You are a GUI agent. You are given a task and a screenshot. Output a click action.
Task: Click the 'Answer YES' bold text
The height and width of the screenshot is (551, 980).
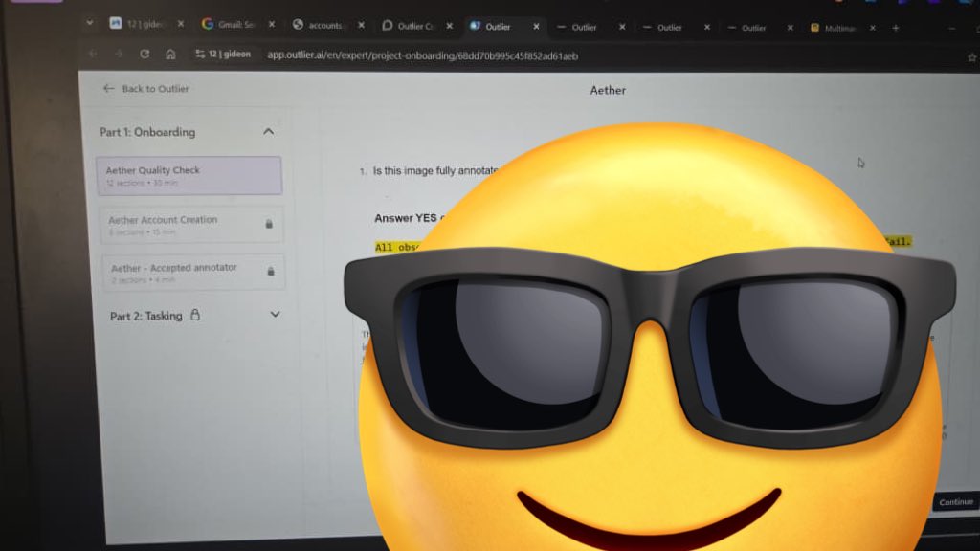[x=406, y=218]
